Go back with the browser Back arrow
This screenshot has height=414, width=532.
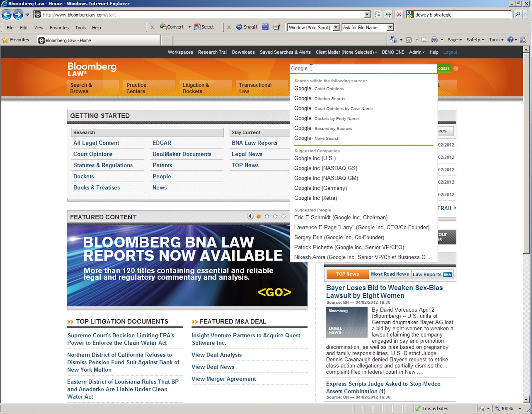[x=7, y=15]
